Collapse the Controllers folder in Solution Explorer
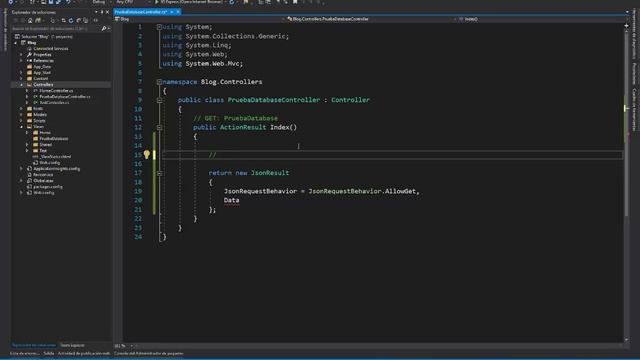The width and height of the screenshot is (640, 360). click(x=22, y=84)
